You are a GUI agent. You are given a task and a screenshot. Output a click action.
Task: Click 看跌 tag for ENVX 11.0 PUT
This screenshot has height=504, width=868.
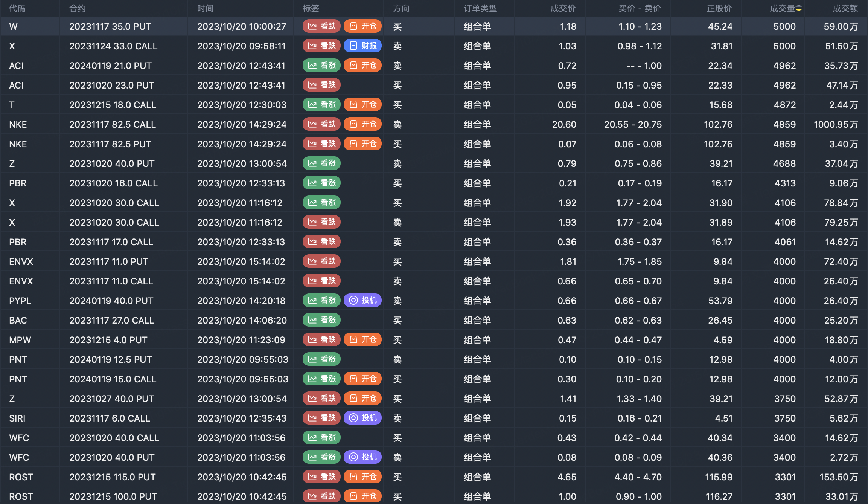point(321,261)
